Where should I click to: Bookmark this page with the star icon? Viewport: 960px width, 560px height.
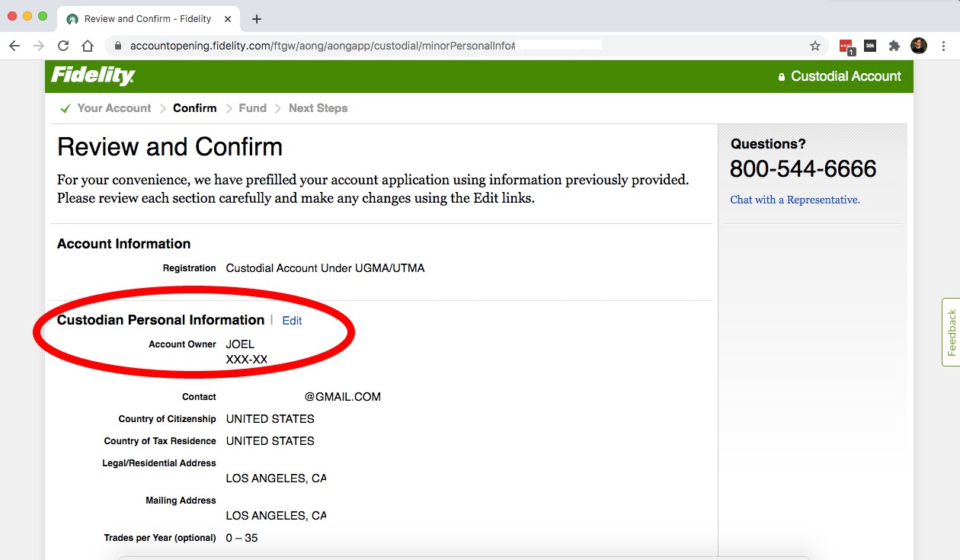[x=815, y=46]
